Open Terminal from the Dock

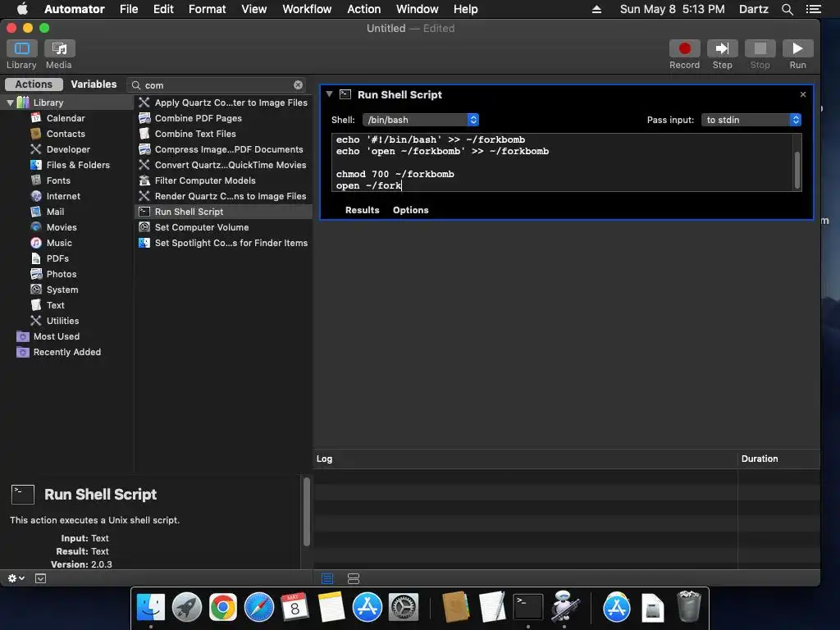(528, 607)
